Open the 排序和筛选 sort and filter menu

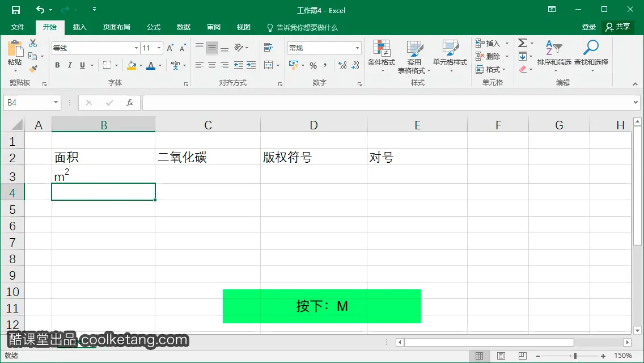pos(554,57)
